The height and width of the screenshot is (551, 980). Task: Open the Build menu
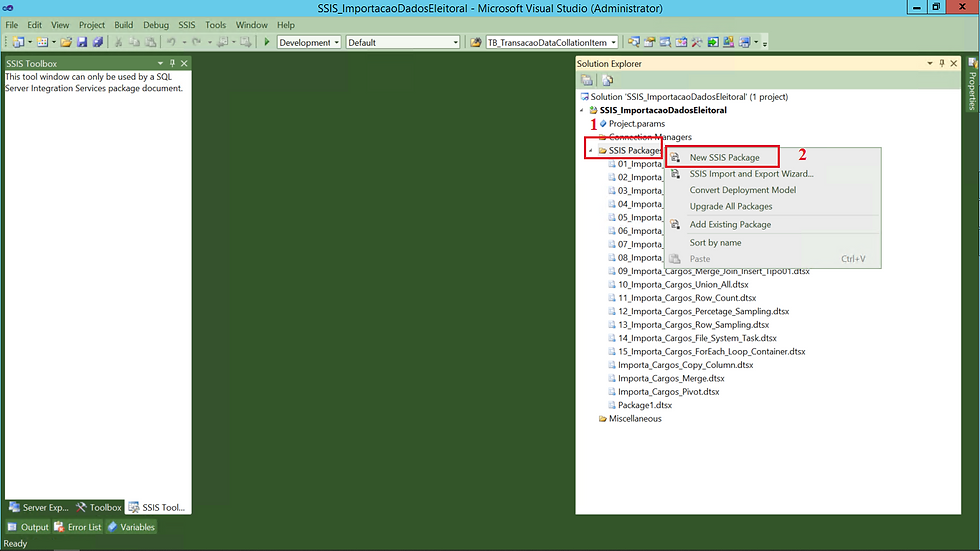pos(123,25)
